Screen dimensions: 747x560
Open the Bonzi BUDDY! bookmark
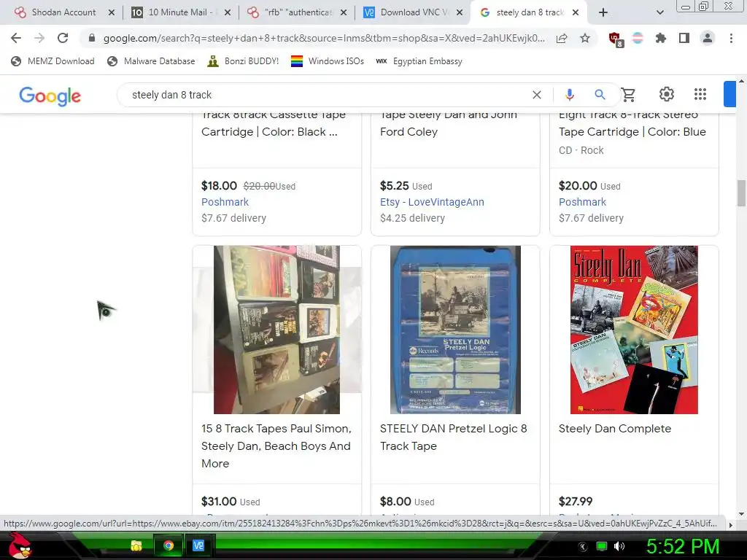[x=243, y=61]
